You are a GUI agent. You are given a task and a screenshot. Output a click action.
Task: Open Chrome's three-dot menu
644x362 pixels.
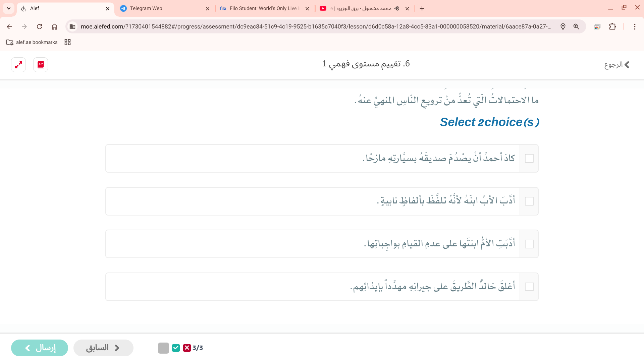(634, 26)
